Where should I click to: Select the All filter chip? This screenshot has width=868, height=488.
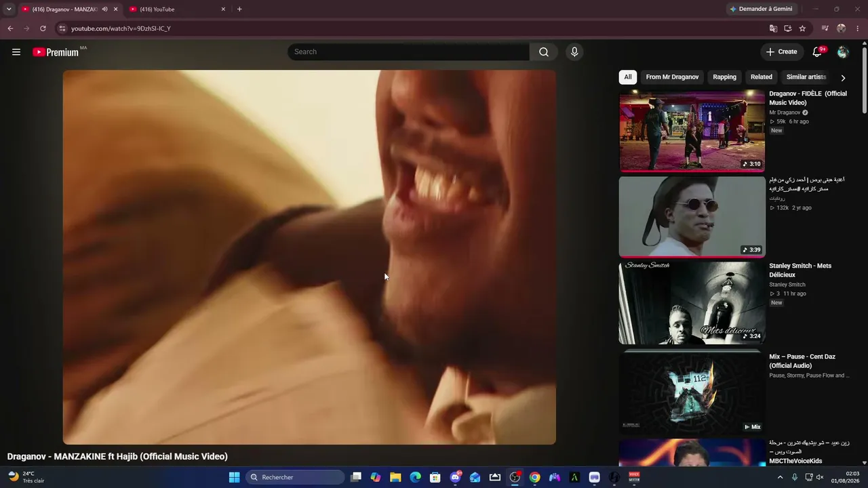(x=628, y=77)
